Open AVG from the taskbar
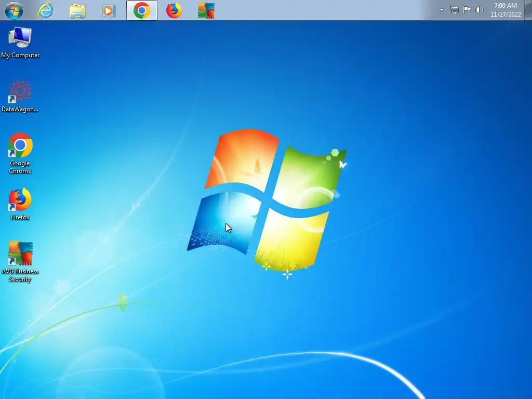Screen dimensions: 532x399 (x=206, y=10)
